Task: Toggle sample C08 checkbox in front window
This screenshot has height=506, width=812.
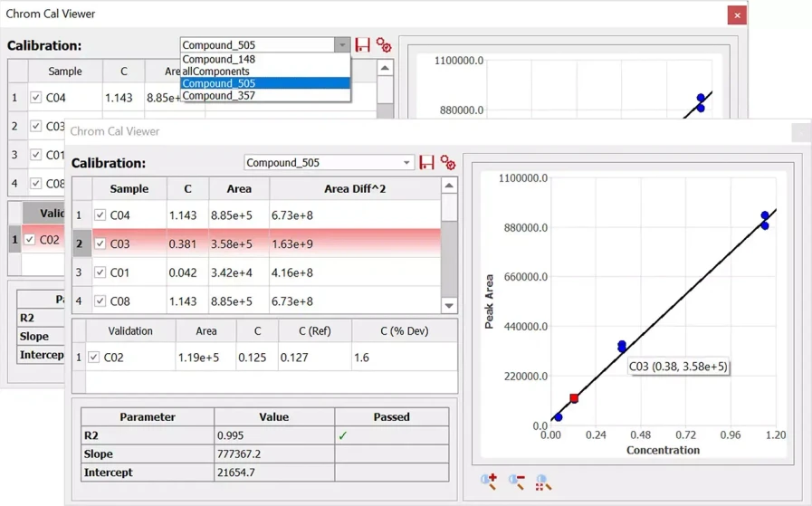Action: (100, 301)
